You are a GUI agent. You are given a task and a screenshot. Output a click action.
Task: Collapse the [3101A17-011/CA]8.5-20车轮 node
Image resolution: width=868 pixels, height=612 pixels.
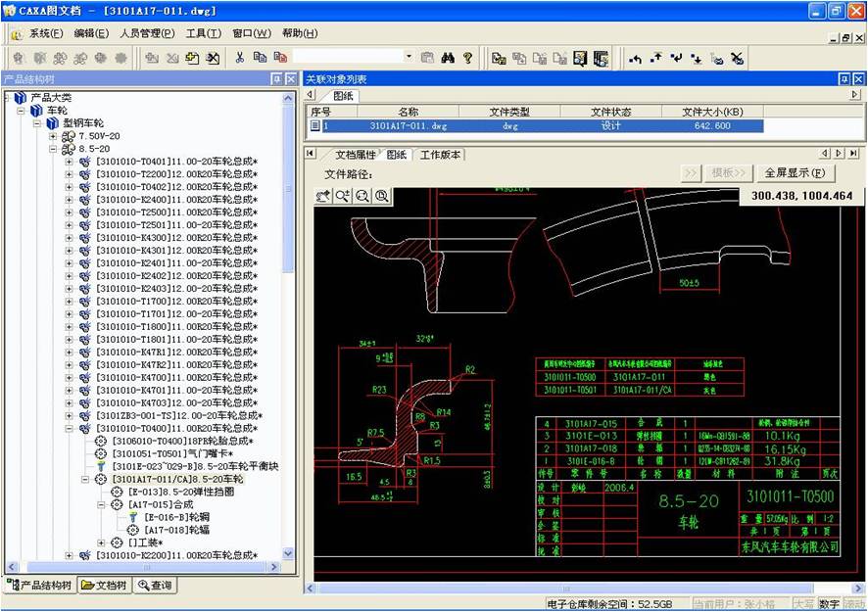(x=85, y=479)
